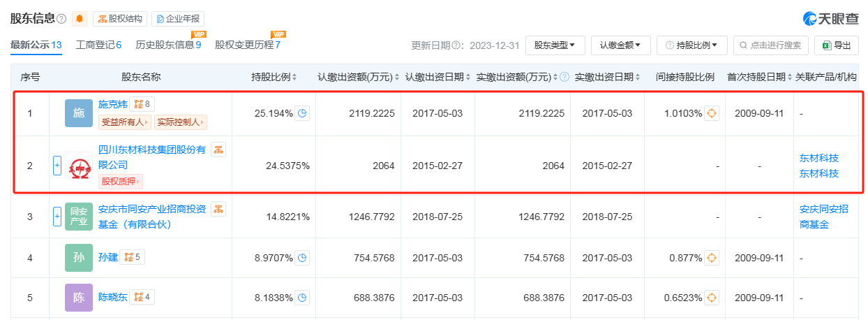The image size is (868, 320).
Task: Open pie chart icon beside 25.194%
Action: point(302,113)
